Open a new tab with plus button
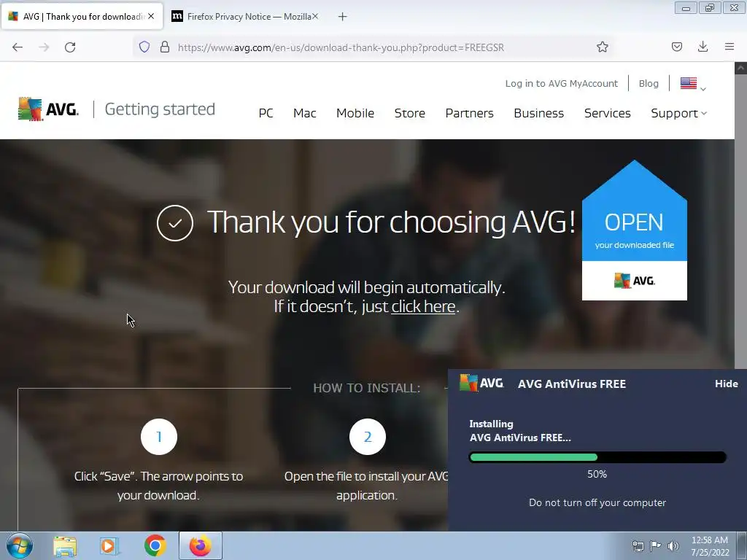Image resolution: width=747 pixels, height=560 pixels. pyautogui.click(x=342, y=17)
